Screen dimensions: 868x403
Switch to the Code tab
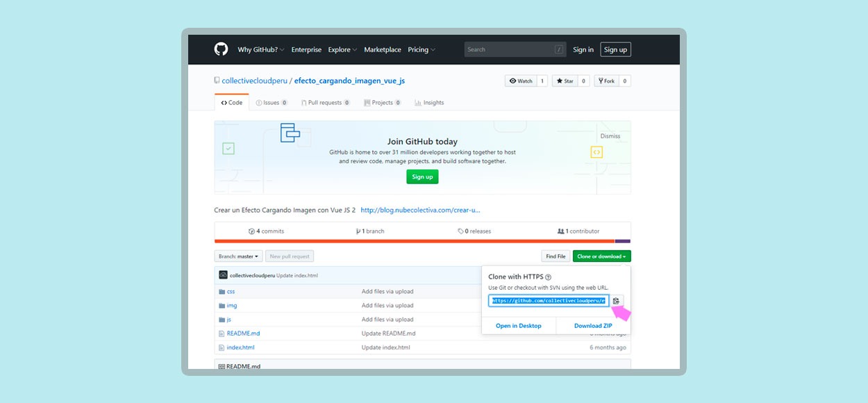pos(232,102)
